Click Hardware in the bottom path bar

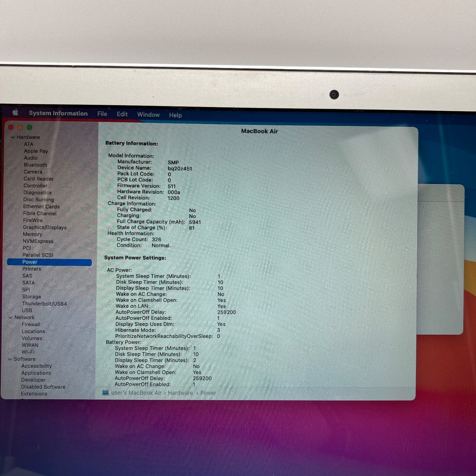coord(180,393)
